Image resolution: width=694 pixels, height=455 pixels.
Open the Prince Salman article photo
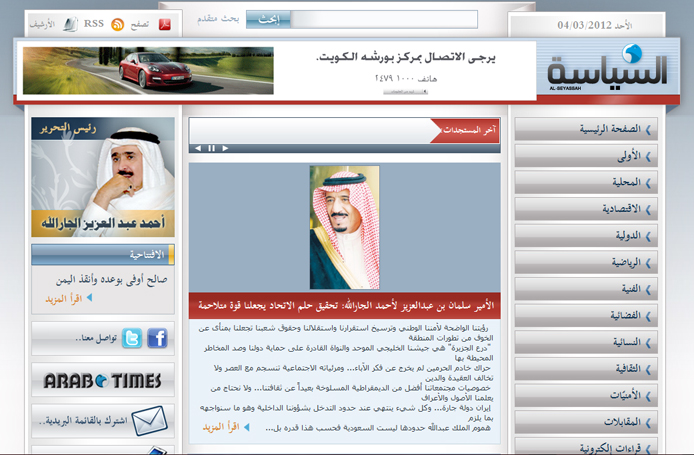coord(344,227)
